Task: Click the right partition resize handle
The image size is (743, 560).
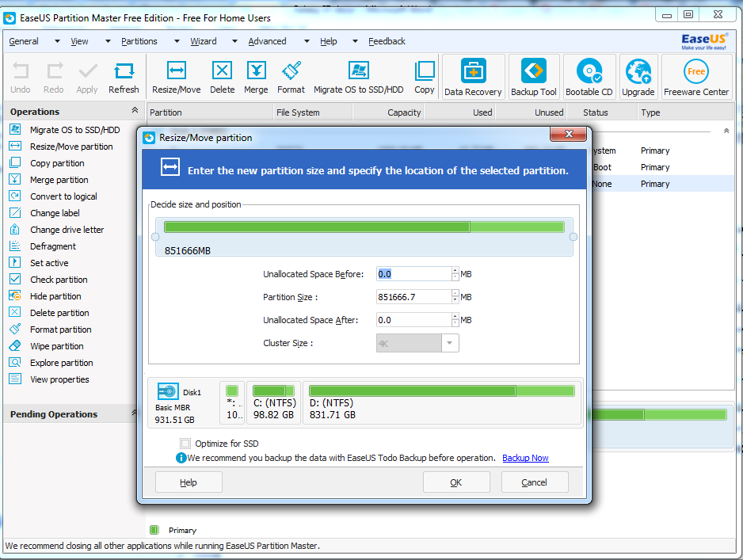Action: pos(573,237)
